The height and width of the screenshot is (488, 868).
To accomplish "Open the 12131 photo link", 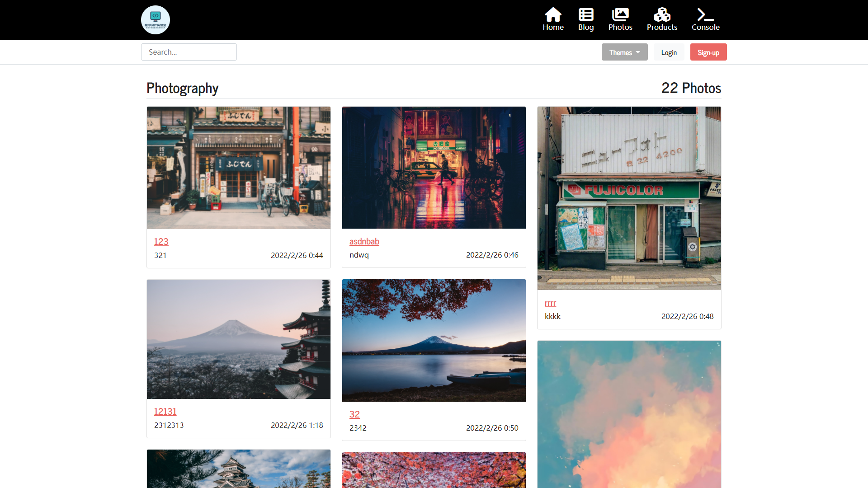I will coord(165,412).
